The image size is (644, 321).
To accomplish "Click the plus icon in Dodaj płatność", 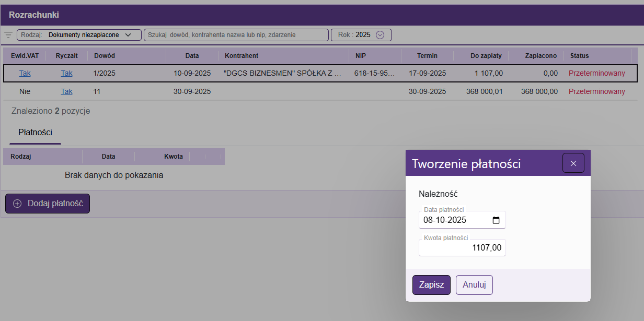I will pos(17,204).
